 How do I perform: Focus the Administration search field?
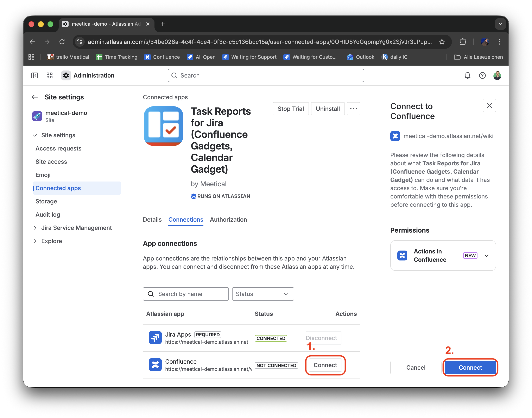266,75
